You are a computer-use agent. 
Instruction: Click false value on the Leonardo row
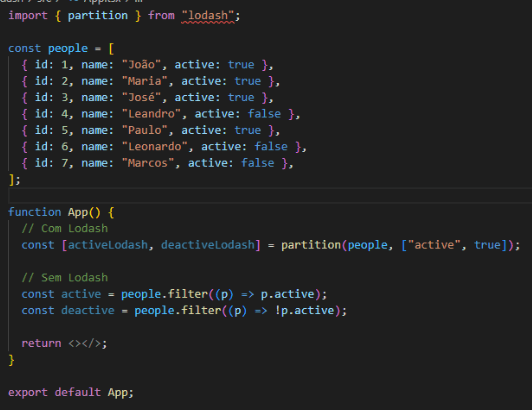point(271,147)
